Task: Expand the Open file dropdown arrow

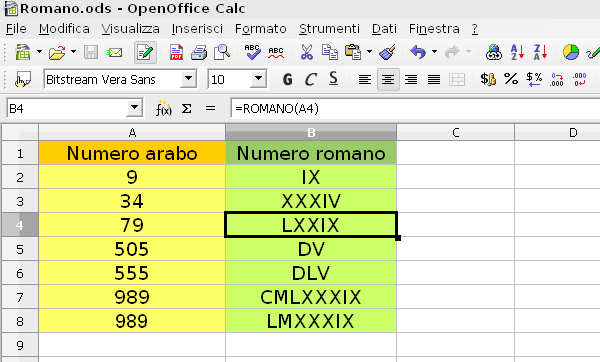Action: [73, 52]
